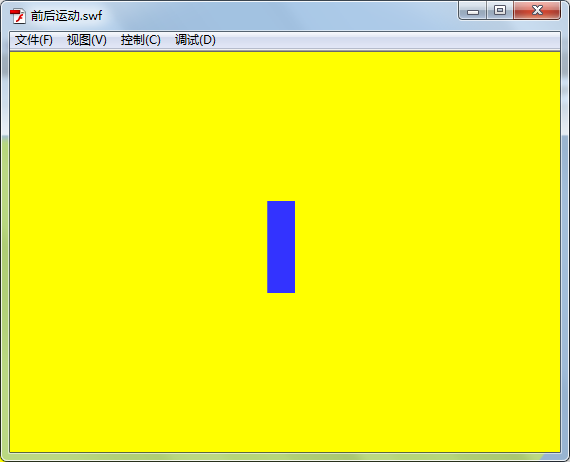Open the 控制(C) menu
The image size is (570, 462).
point(141,40)
